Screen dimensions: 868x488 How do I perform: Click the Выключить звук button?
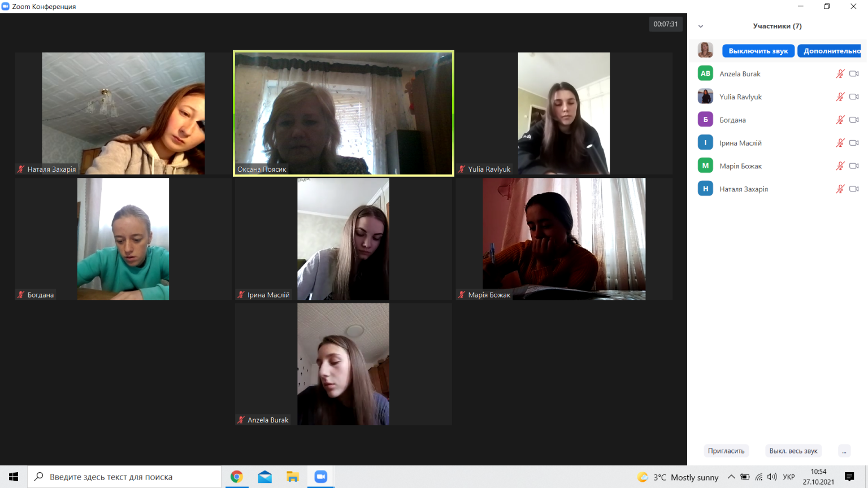(758, 51)
